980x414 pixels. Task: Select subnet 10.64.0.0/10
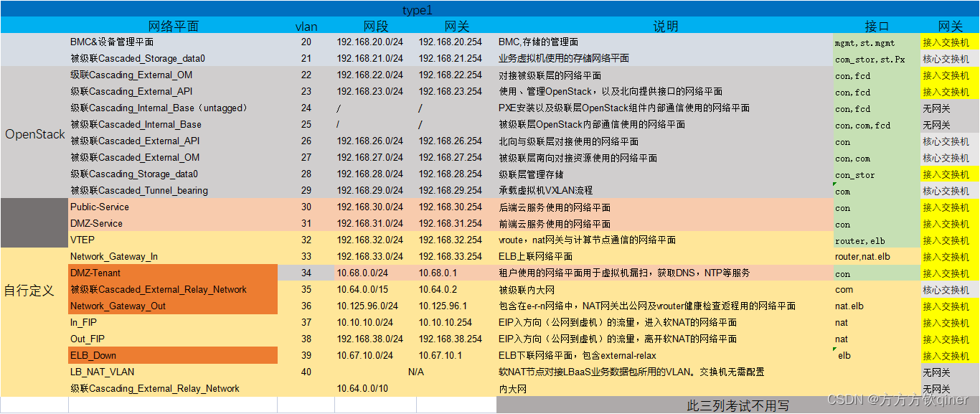point(375,389)
